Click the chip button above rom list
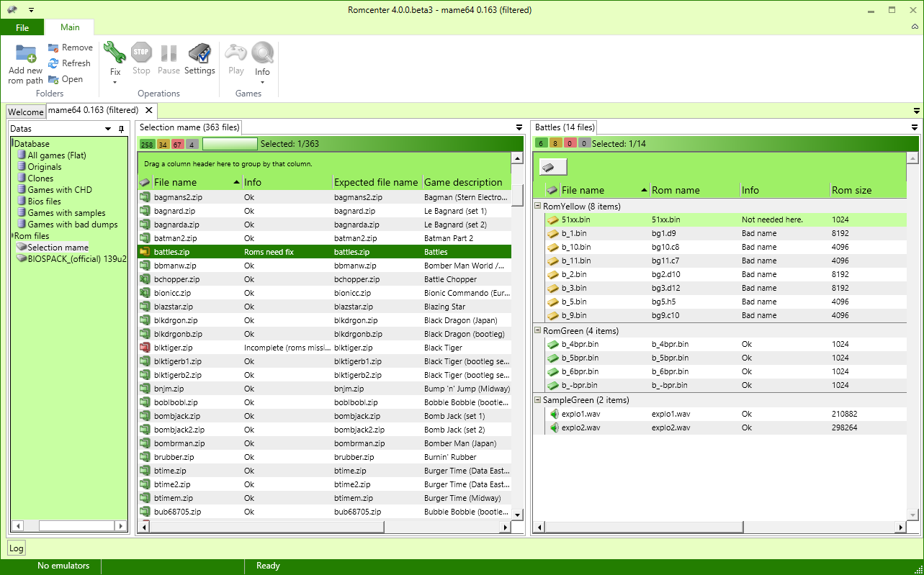Viewport: 924px width, 575px height. click(552, 167)
